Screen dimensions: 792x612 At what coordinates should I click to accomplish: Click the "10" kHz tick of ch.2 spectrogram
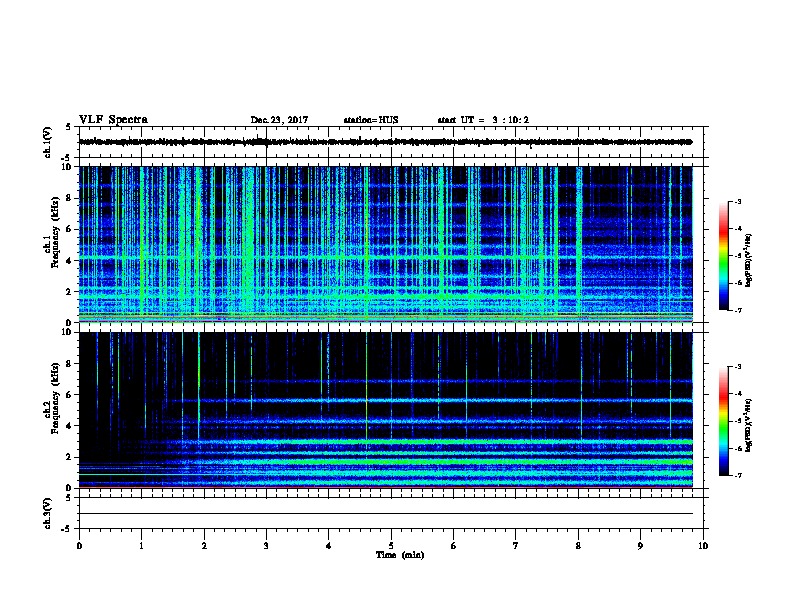pyautogui.click(x=68, y=332)
